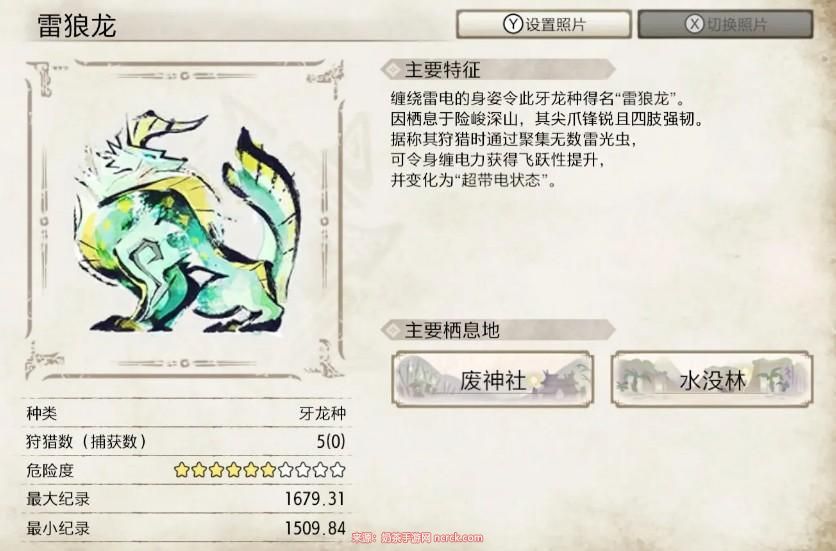The height and width of the screenshot is (551, 836).
Task: Click the X button circle icon
Action: [694, 24]
